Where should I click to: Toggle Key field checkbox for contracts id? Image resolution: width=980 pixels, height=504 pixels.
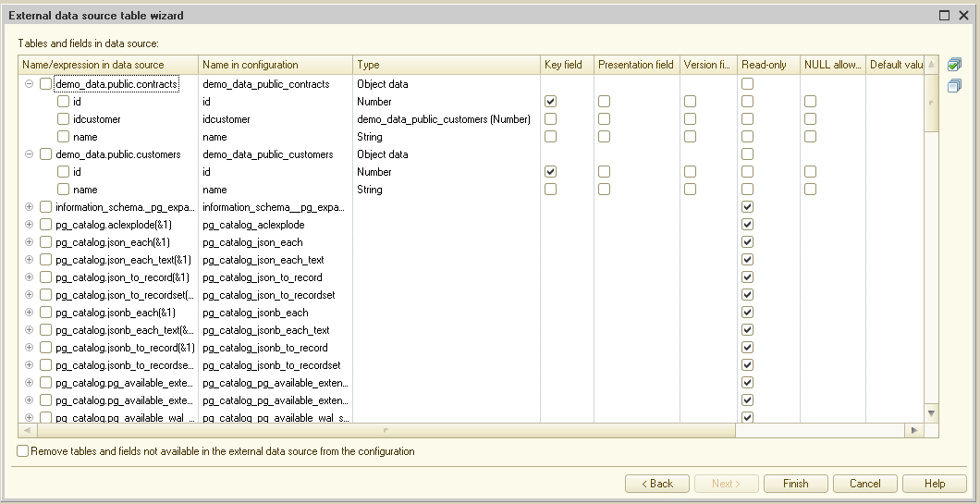(551, 102)
